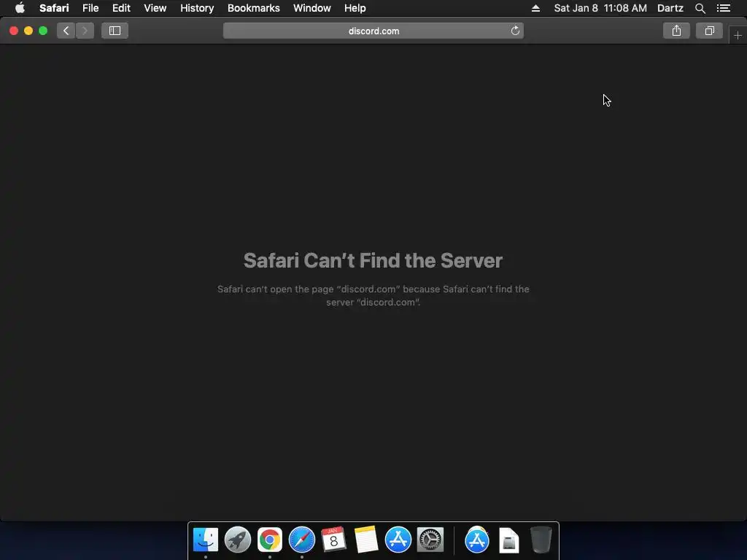
Task: Open the Bookmarks menu
Action: tap(253, 8)
